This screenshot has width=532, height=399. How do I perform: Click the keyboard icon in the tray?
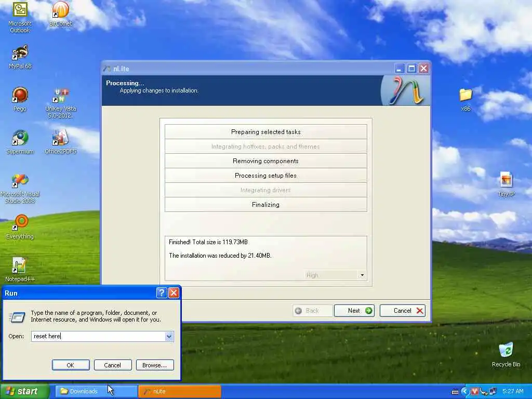455,392
